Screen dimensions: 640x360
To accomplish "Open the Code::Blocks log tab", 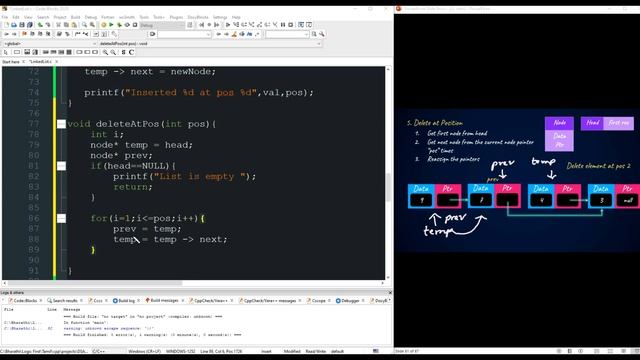I will point(24,300).
